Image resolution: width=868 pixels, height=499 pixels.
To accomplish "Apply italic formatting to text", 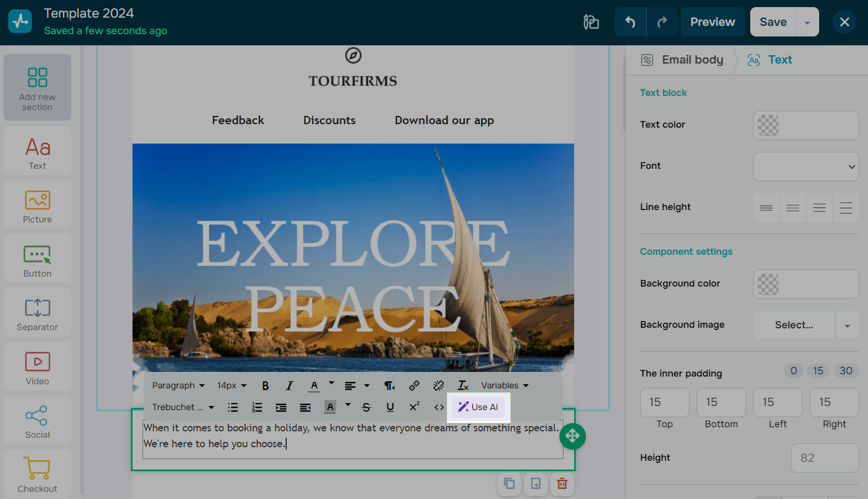I will [x=289, y=385].
